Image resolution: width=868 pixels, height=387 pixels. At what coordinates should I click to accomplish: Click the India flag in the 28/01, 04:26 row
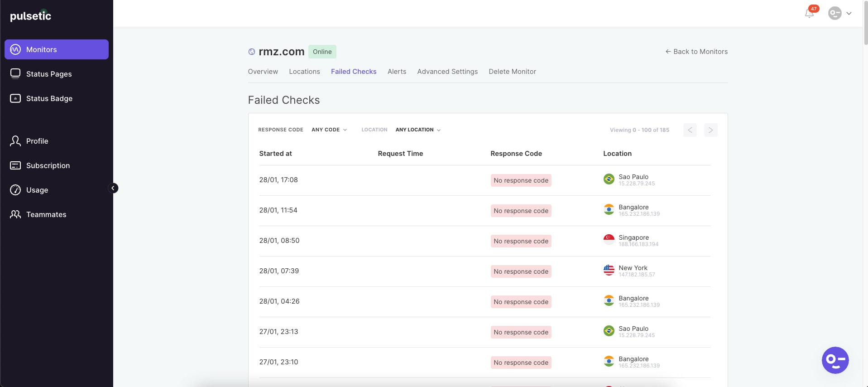click(609, 300)
